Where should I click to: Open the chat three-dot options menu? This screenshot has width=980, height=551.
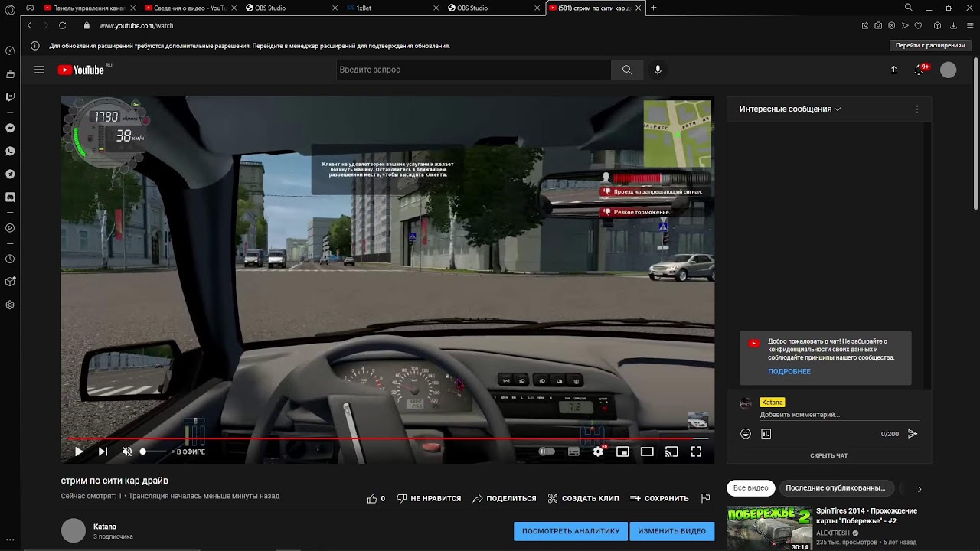(917, 109)
